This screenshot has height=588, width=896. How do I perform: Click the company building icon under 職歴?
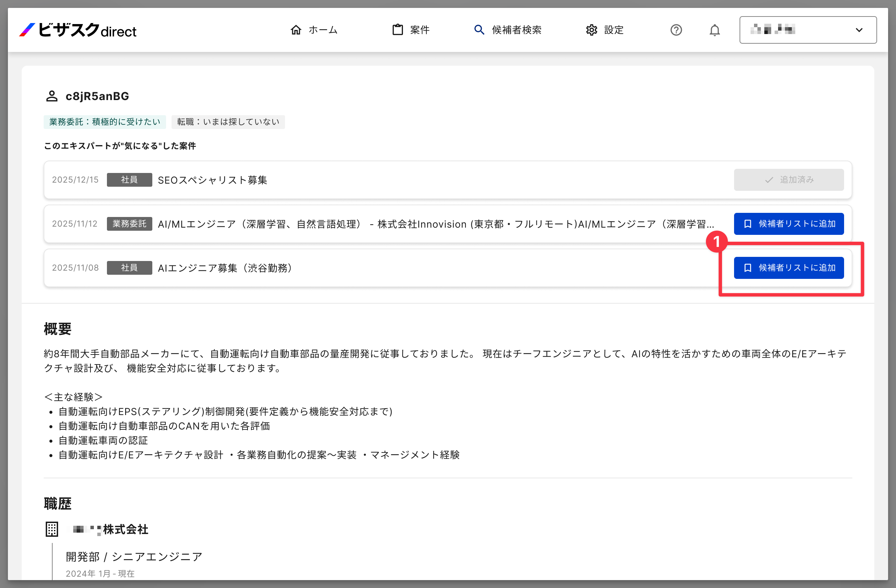(52, 529)
